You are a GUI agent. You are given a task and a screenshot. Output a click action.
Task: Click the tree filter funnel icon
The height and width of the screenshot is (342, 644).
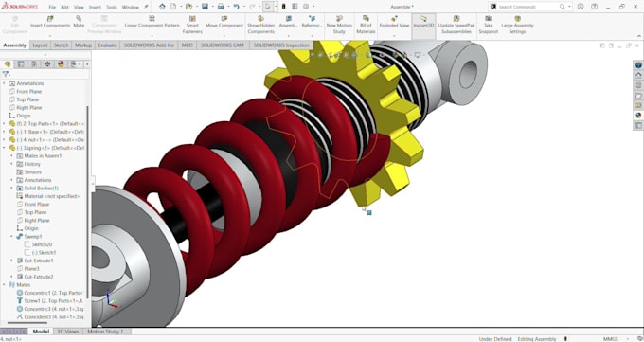coord(6,75)
